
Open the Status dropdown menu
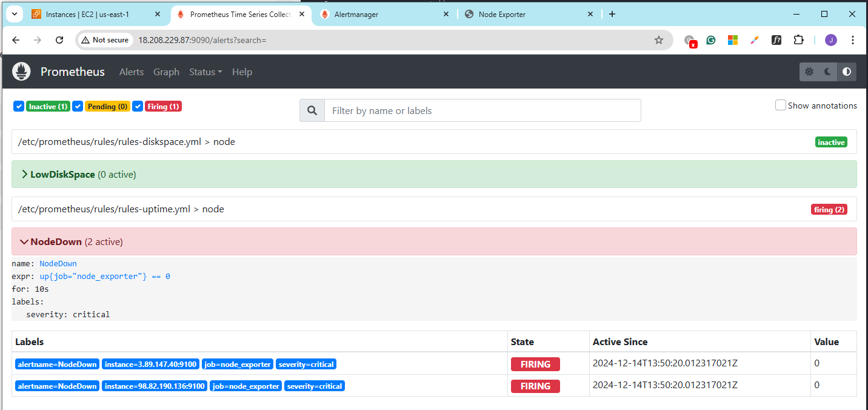pos(205,72)
